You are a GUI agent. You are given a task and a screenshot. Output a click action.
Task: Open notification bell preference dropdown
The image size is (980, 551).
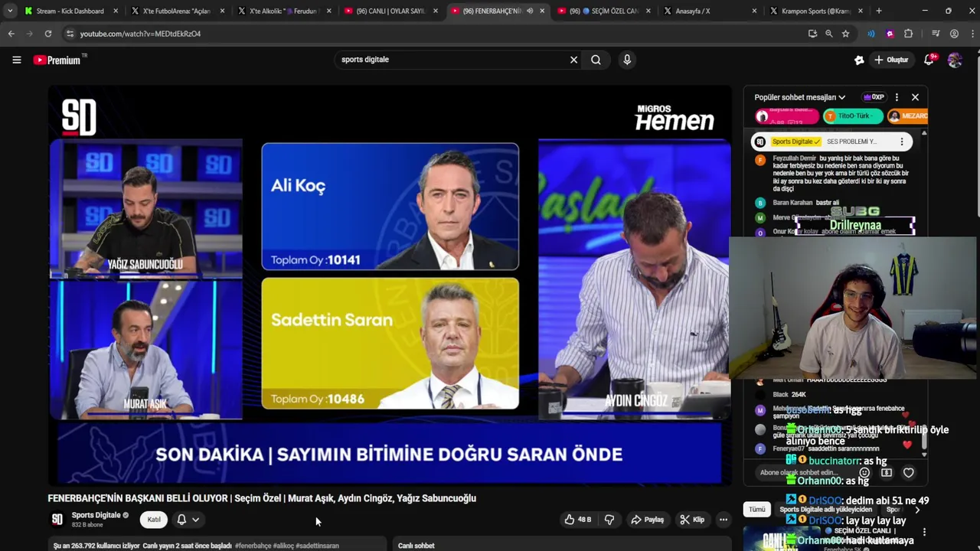pos(188,520)
